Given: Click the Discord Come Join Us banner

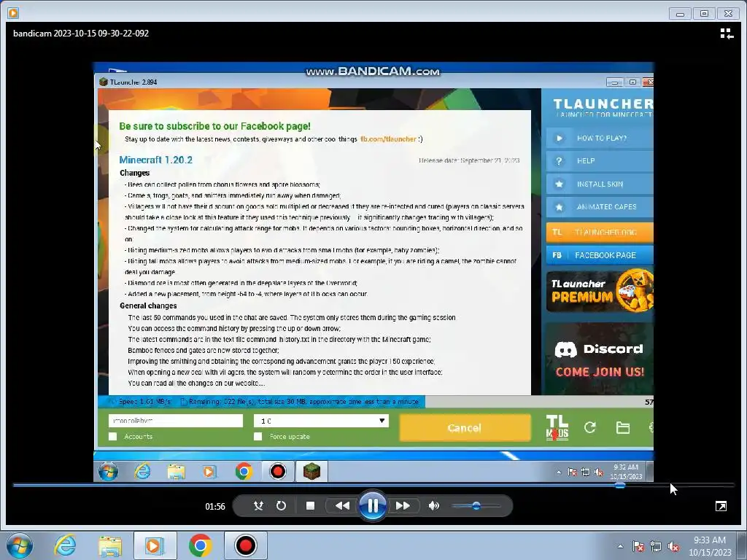Looking at the screenshot, I should tap(600, 359).
